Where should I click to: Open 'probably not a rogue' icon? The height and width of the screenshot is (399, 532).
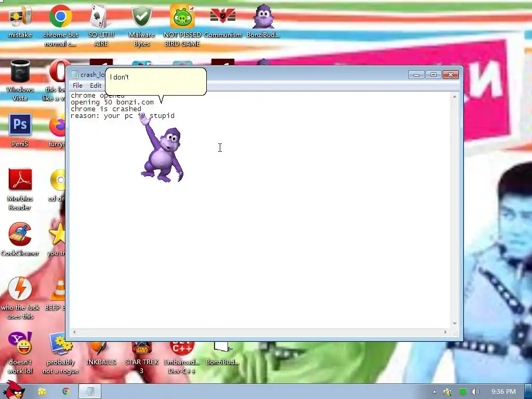(x=60, y=353)
